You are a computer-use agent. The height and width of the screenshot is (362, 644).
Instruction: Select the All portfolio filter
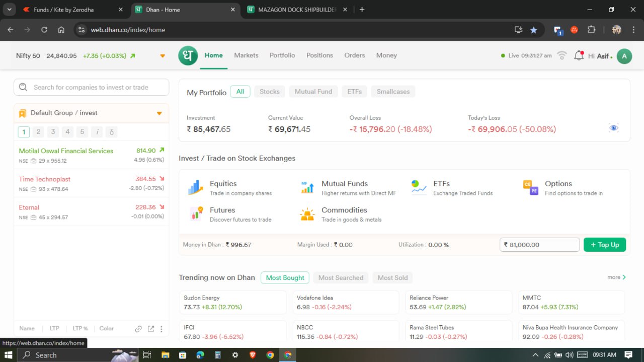click(x=240, y=92)
